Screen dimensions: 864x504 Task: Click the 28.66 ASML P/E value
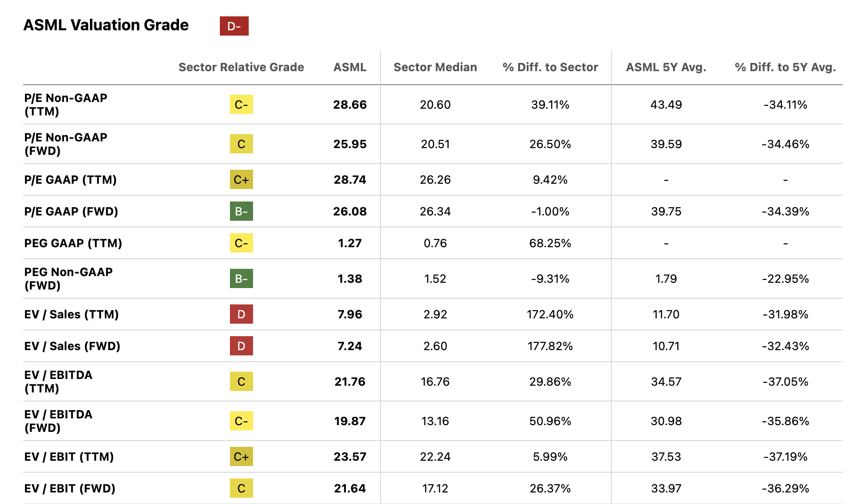[x=350, y=104]
